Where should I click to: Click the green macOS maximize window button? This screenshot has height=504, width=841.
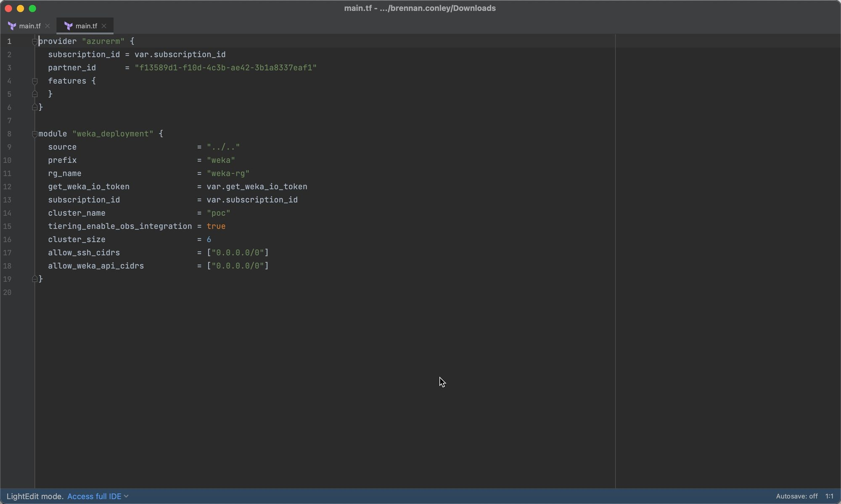[32, 8]
